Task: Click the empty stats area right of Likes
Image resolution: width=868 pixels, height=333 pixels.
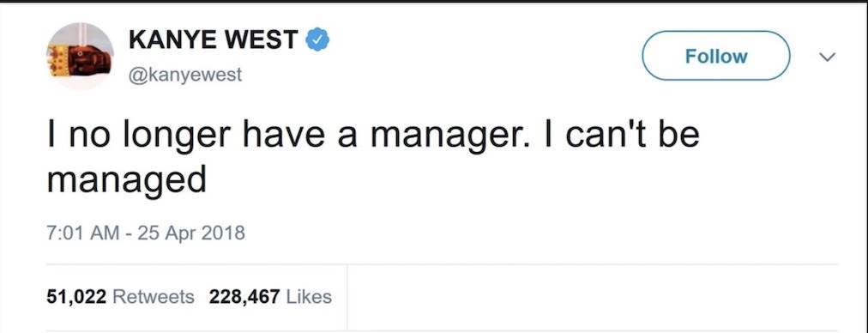Action: pyautogui.click(x=593, y=298)
